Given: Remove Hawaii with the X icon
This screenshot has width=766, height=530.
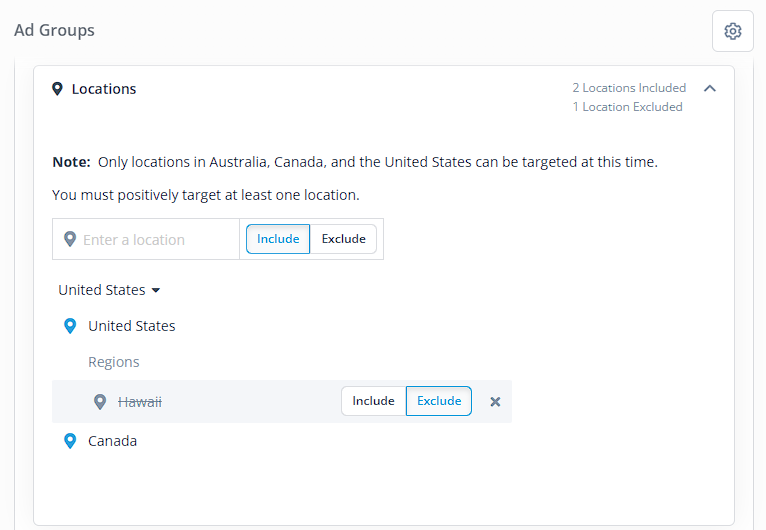Looking at the screenshot, I should point(495,402).
